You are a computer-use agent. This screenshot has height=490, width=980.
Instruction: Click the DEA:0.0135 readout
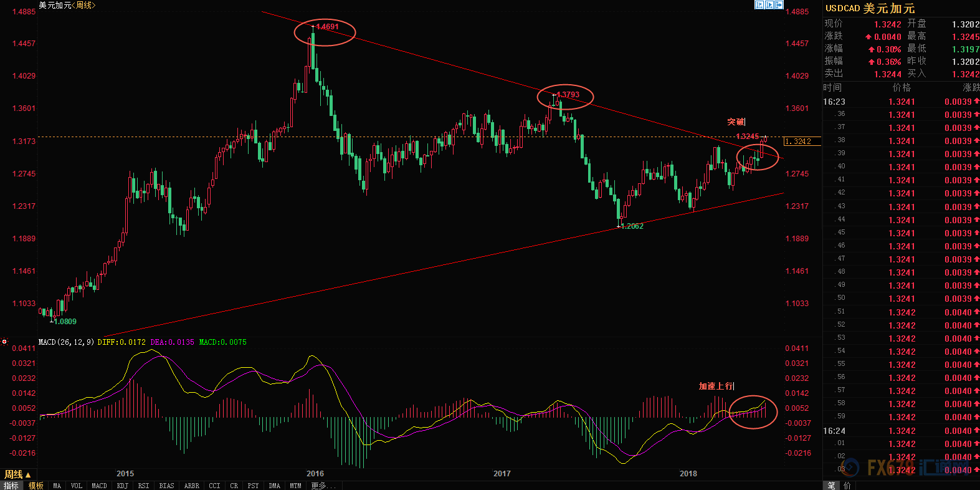click(x=172, y=342)
